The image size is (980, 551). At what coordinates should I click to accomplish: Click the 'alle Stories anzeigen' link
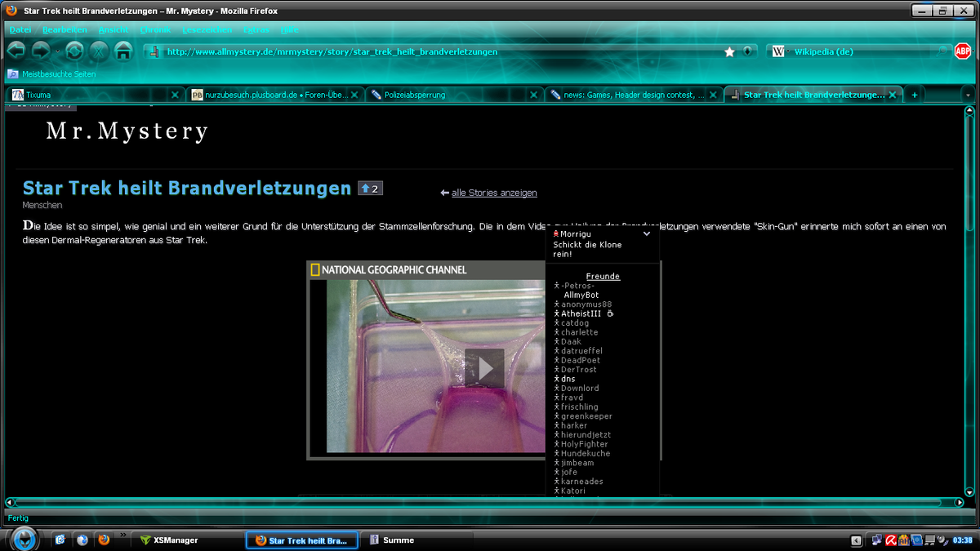pos(494,193)
